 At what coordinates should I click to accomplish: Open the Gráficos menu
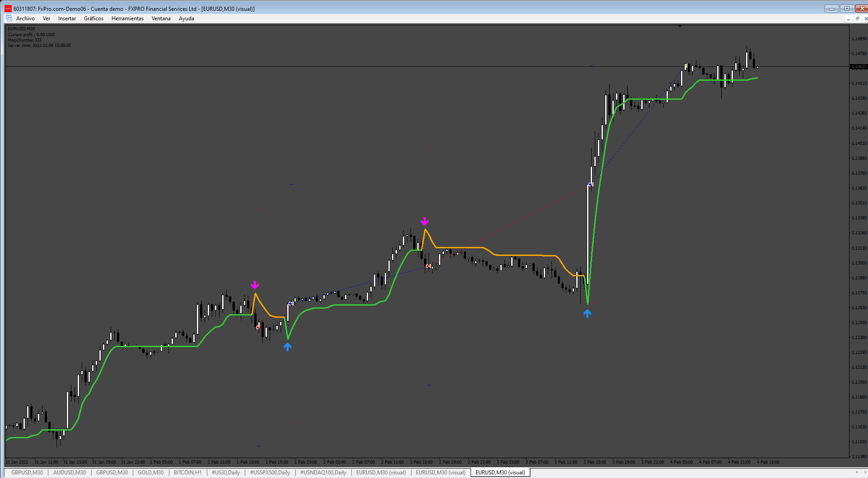click(x=93, y=19)
